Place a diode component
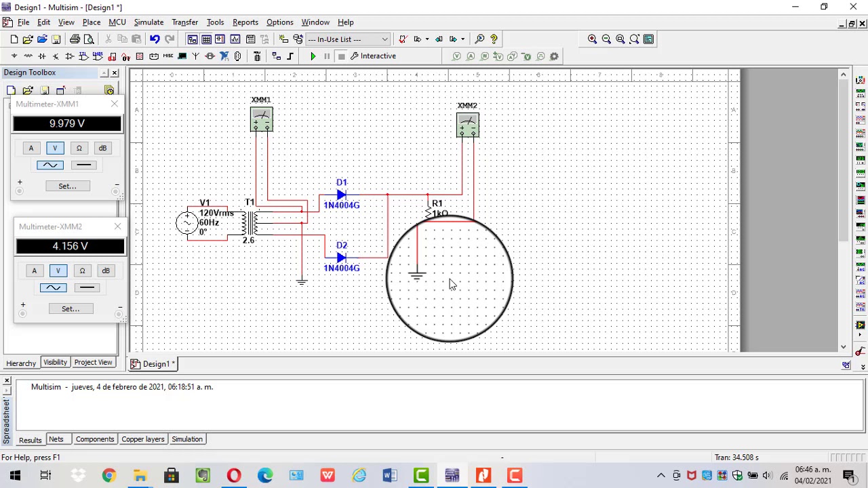This screenshot has height=488, width=868. pos(42,56)
